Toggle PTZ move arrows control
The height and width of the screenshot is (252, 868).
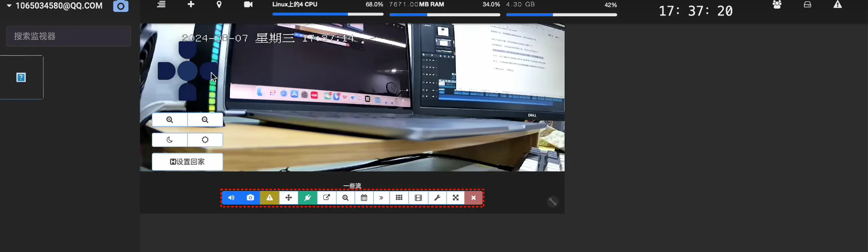288,198
